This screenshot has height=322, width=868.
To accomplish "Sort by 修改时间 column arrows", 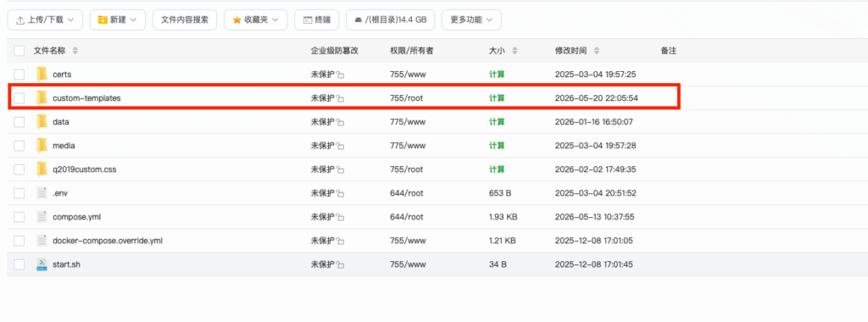I will (596, 51).
